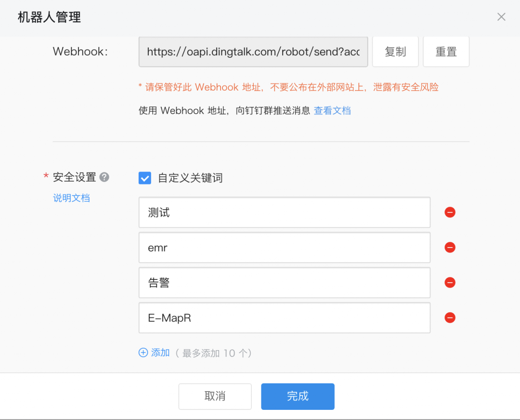
Task: Click the 安全设置 label
Action: [74, 177]
